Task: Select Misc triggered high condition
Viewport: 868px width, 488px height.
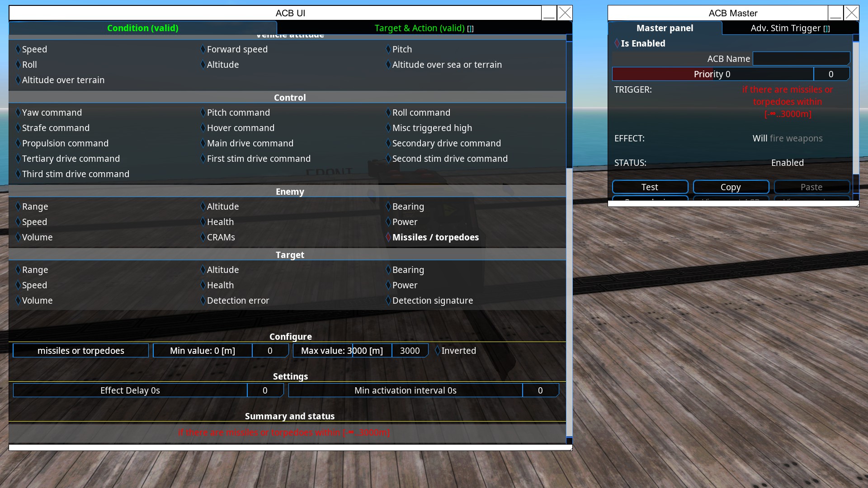Action: click(432, 128)
